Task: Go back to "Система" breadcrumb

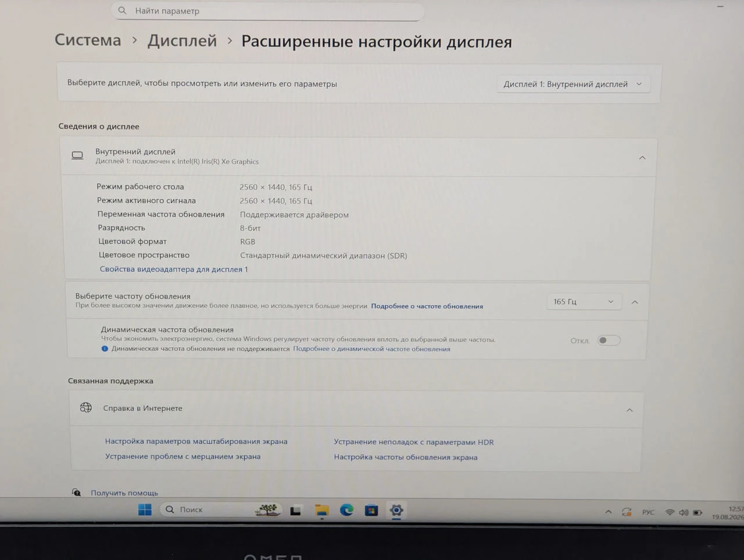Action: coord(88,40)
